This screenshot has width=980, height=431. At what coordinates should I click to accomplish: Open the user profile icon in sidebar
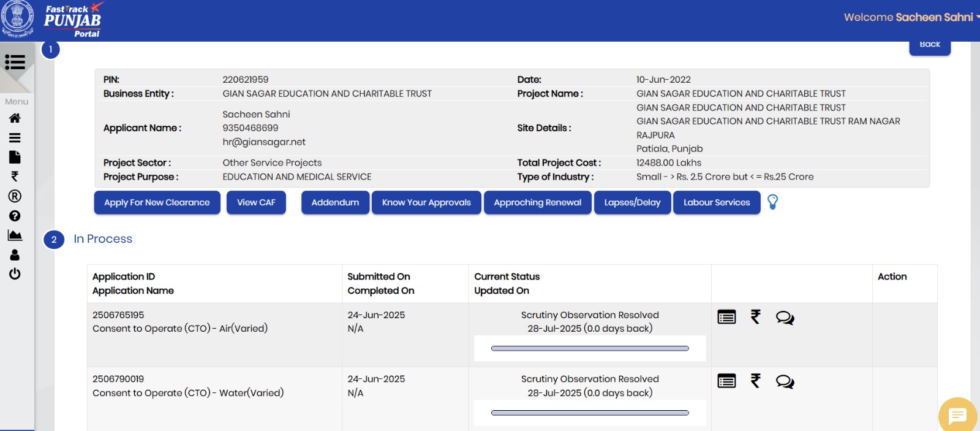(15, 255)
